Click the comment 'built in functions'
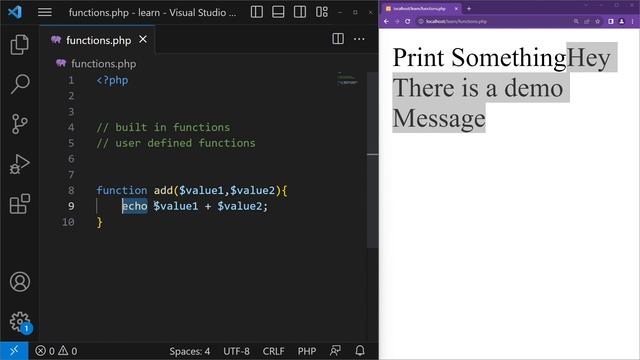The image size is (640, 360). click(x=173, y=127)
